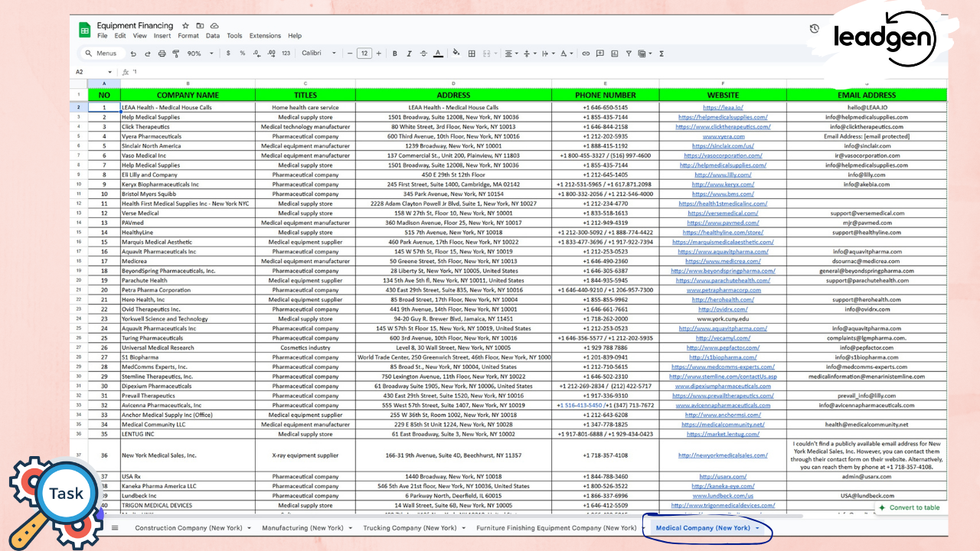Open the Format menu

coord(188,36)
